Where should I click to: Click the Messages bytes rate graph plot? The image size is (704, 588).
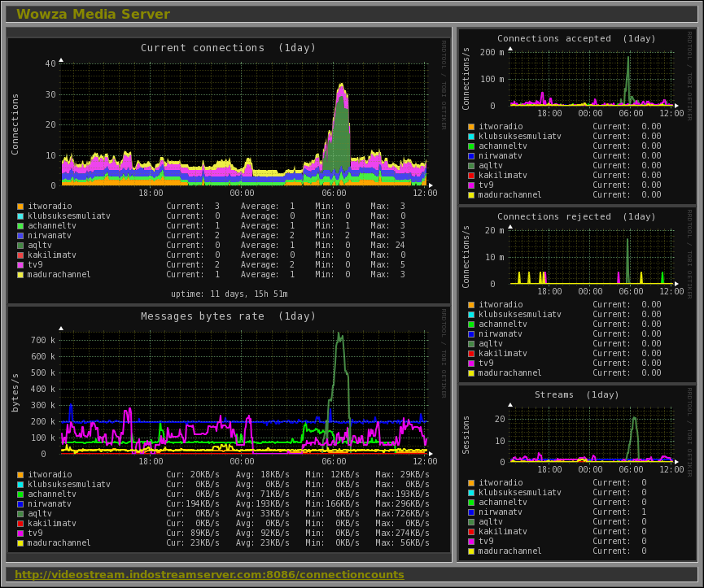pyautogui.click(x=243, y=390)
